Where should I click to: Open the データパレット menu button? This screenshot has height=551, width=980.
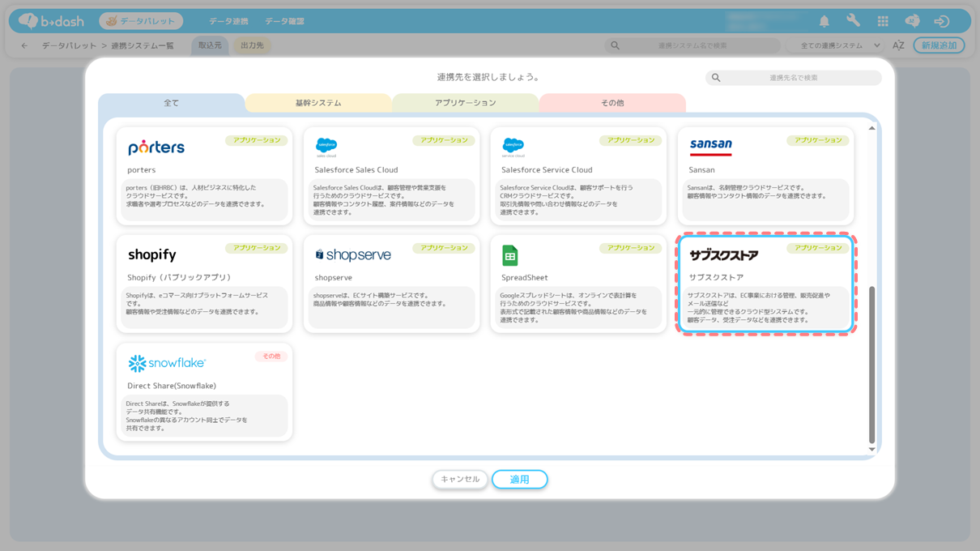(x=141, y=21)
